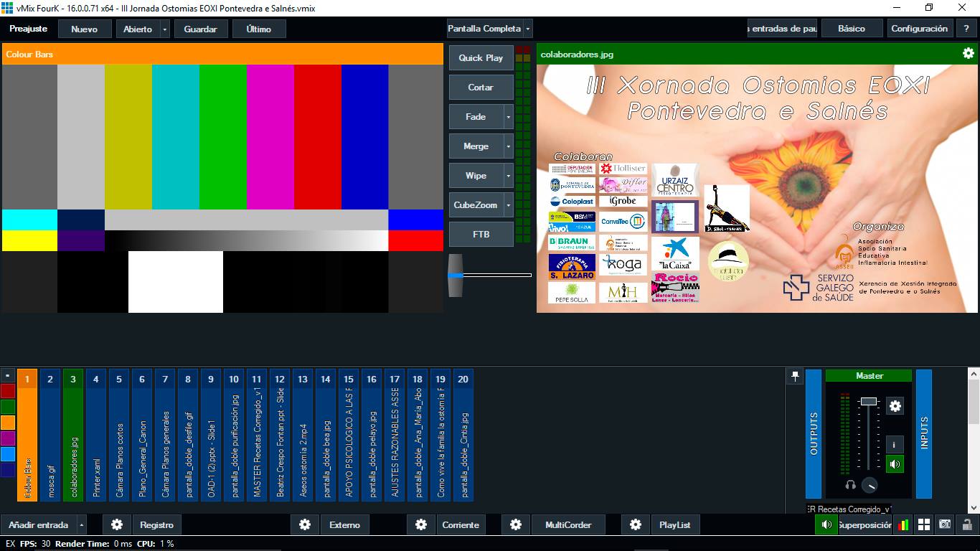Expand the Pantalla Completa dropdown arrow
Viewport: 980px width, 551px height.
pos(528,29)
